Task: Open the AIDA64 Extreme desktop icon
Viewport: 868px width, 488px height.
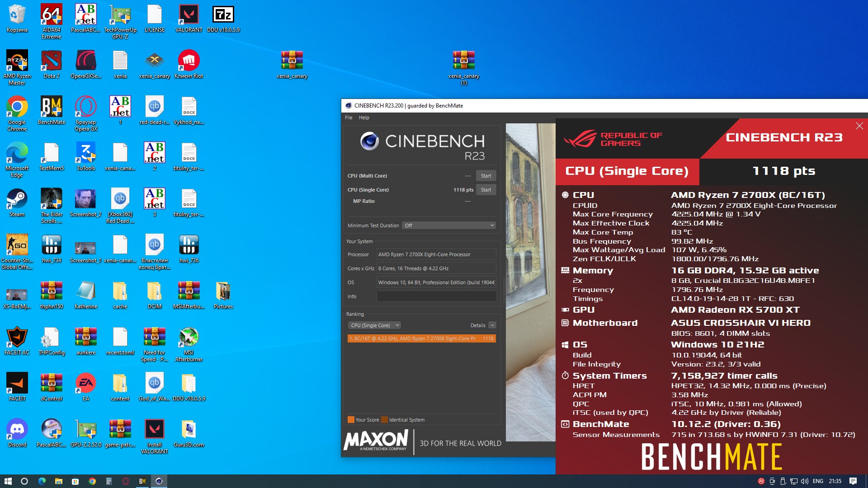Action: (51, 21)
